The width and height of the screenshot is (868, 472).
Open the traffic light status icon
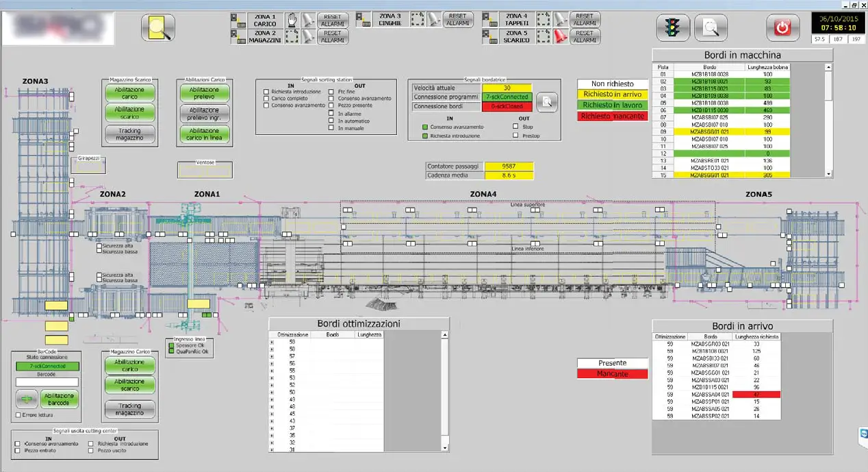pos(673,28)
